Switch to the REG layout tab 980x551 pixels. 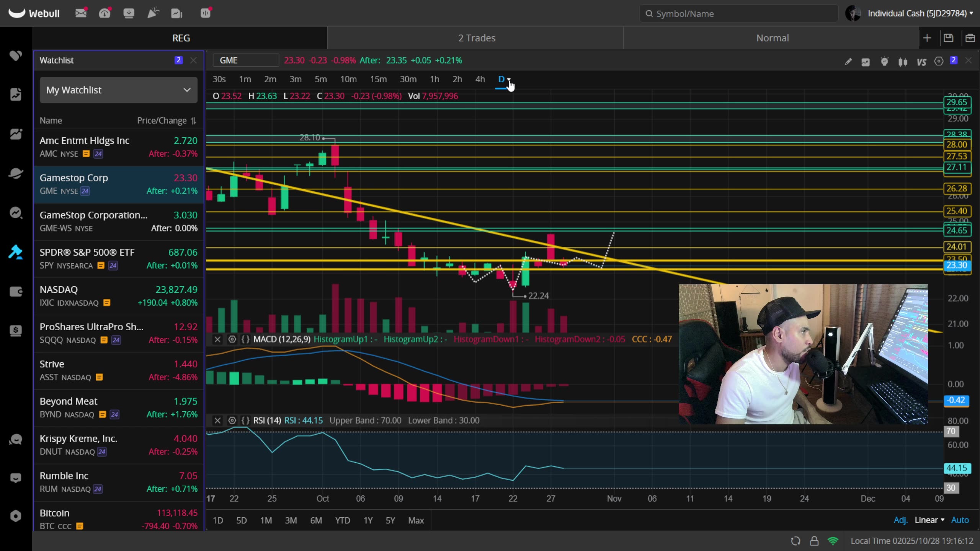tap(181, 38)
